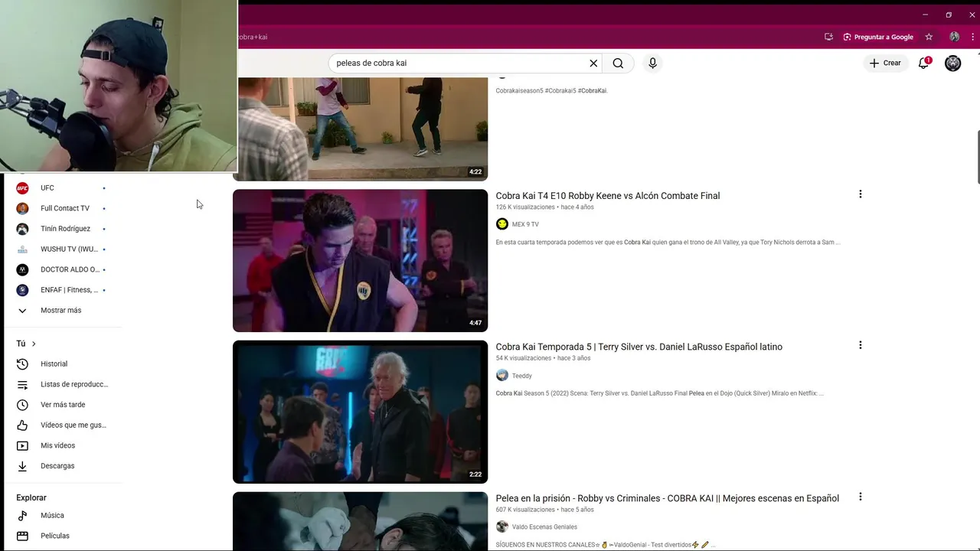Open Películas under Explorar
The height and width of the screenshot is (551, 980).
tap(61, 536)
